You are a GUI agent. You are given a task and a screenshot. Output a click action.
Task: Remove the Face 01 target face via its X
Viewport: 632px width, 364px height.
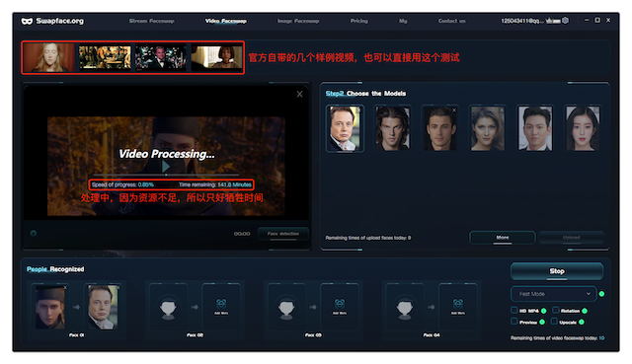coord(118,287)
